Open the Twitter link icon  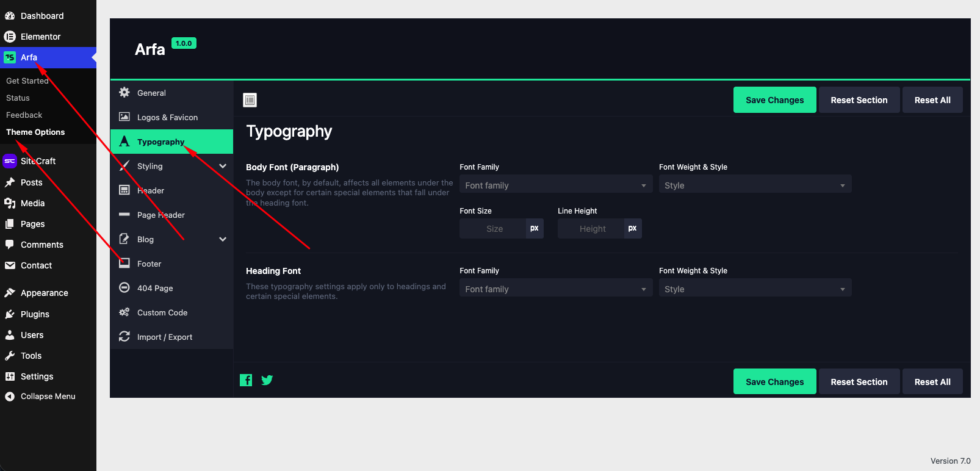(267, 380)
